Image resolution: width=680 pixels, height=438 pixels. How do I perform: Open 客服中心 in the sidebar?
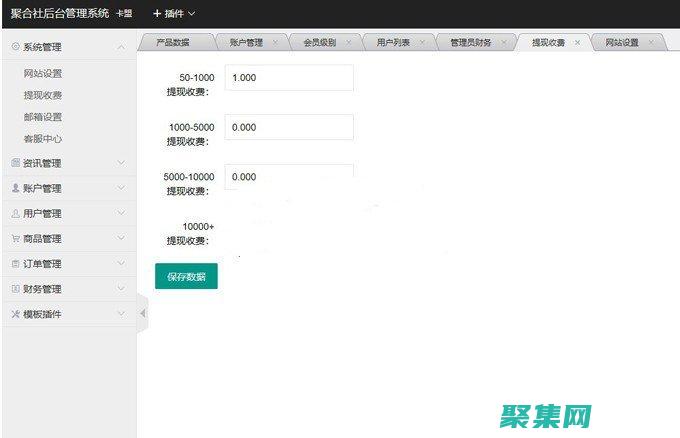click(x=42, y=139)
